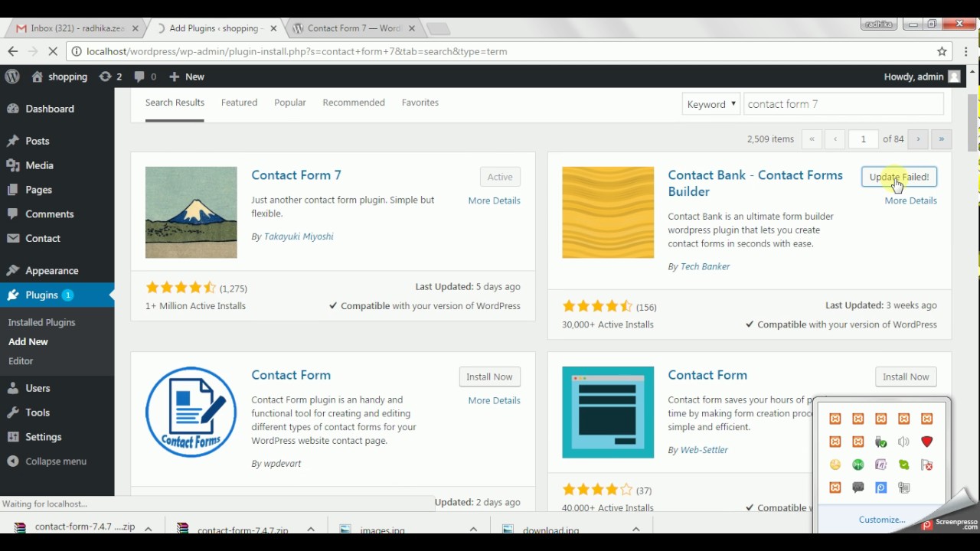Screen dimensions: 980x551
Task: Open the 2 pending updates icon
Action: click(110, 77)
